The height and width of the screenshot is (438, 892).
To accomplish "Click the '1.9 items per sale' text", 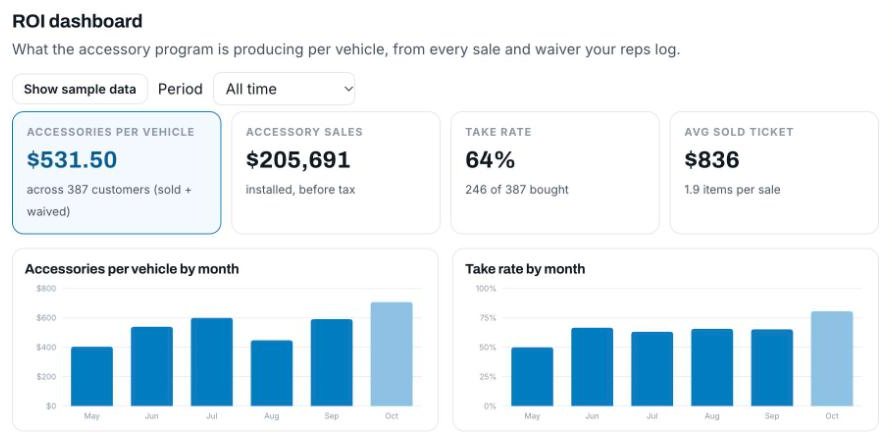I will [x=732, y=189].
